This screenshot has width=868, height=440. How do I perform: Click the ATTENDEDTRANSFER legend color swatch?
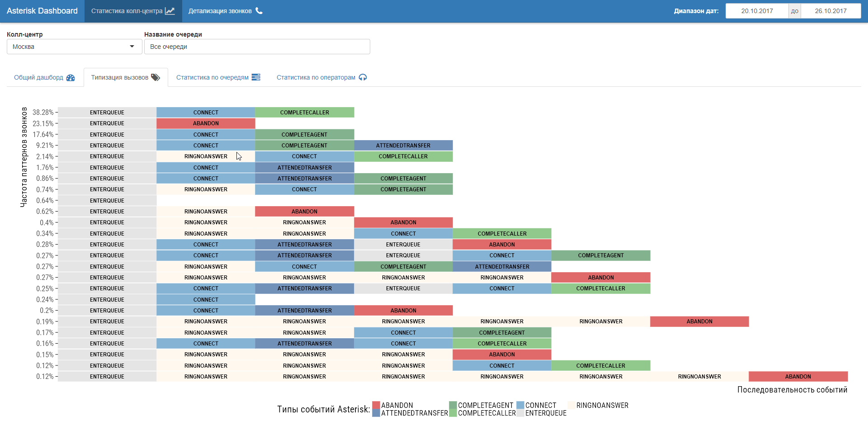tap(376, 413)
